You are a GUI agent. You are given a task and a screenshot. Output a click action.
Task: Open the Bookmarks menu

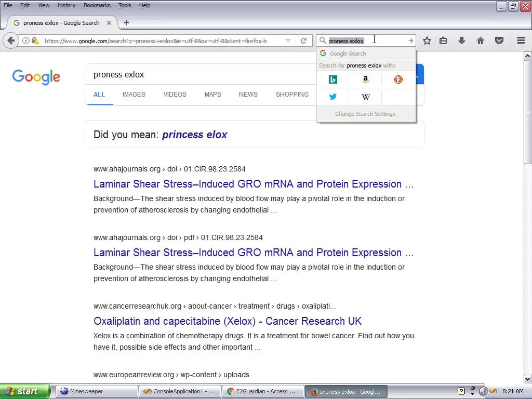97,5
